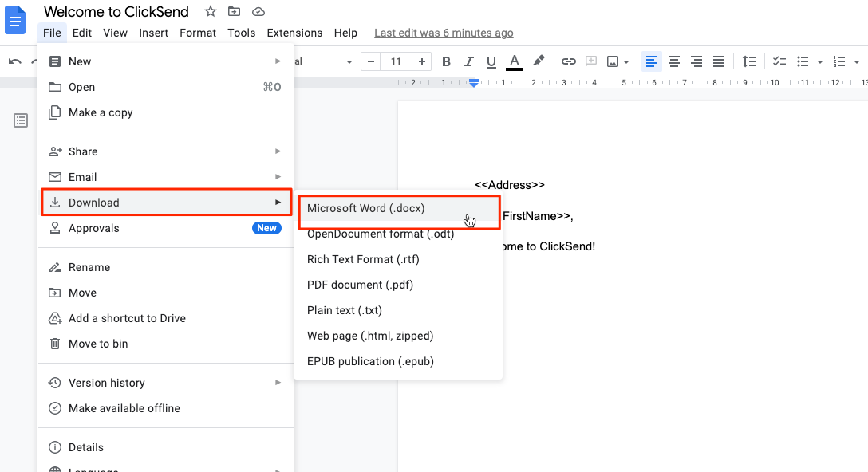This screenshot has height=472, width=868.
Task: Justify the text alignment
Action: [x=719, y=61]
